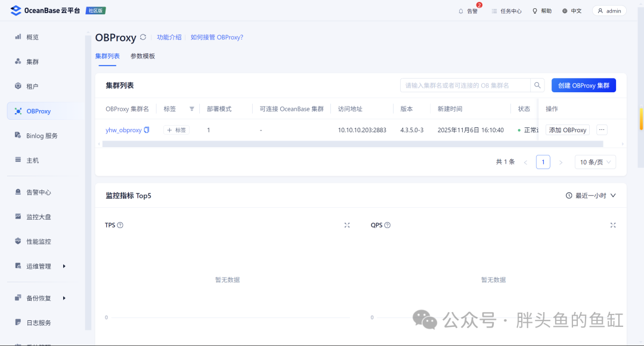The width and height of the screenshot is (644, 346).
Task: Focus the cluster name search field
Action: tap(465, 85)
